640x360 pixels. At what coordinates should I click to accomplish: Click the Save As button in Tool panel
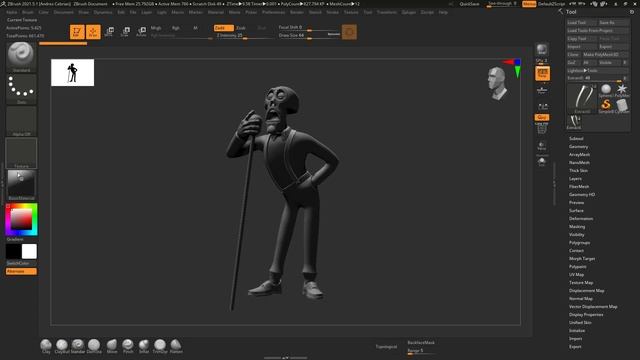point(613,23)
